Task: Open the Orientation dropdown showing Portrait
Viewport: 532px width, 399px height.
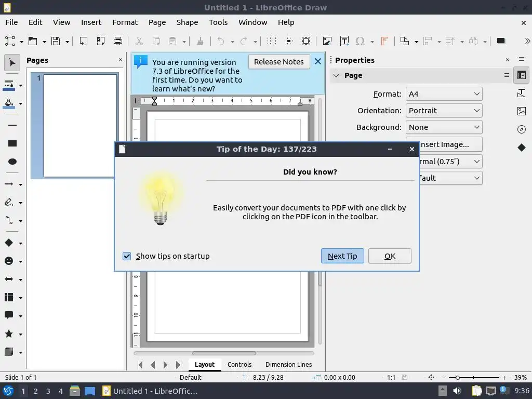Action: point(444,111)
